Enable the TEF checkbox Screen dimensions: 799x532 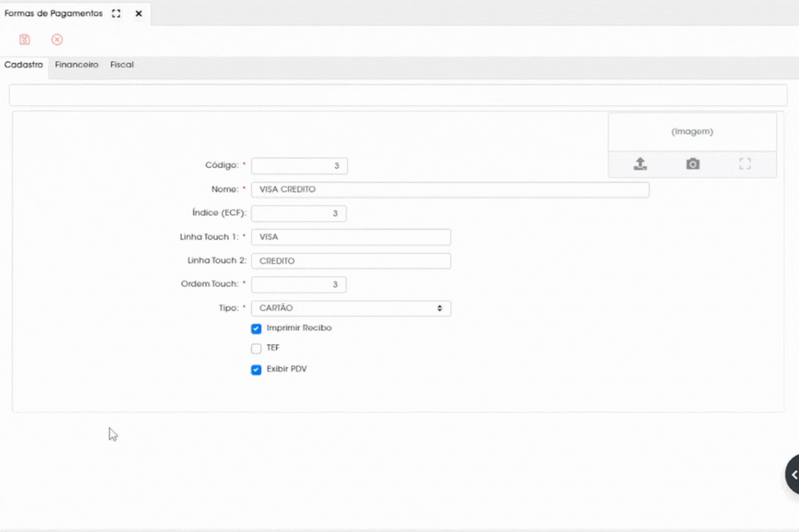[256, 348]
